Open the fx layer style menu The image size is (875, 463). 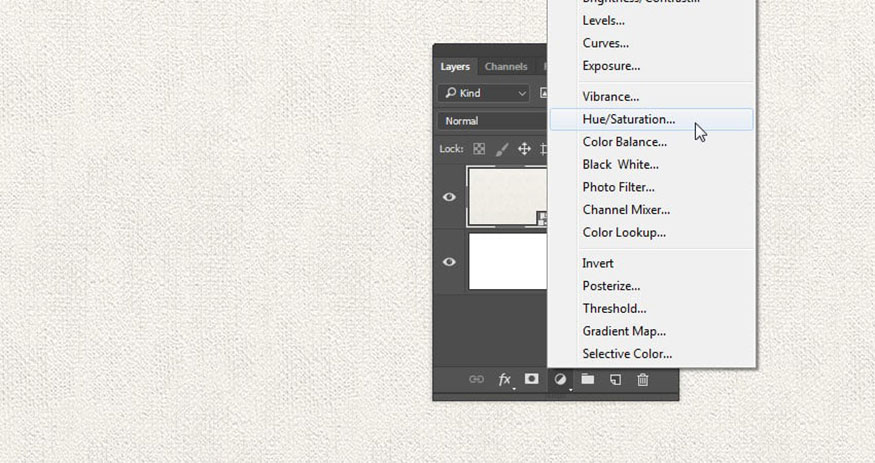click(504, 379)
